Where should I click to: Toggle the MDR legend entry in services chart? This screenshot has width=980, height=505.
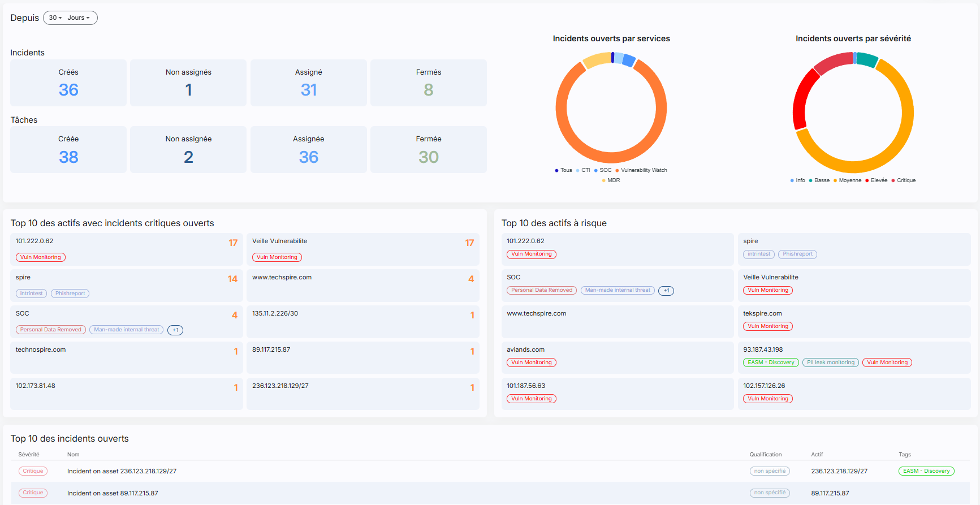(613, 180)
